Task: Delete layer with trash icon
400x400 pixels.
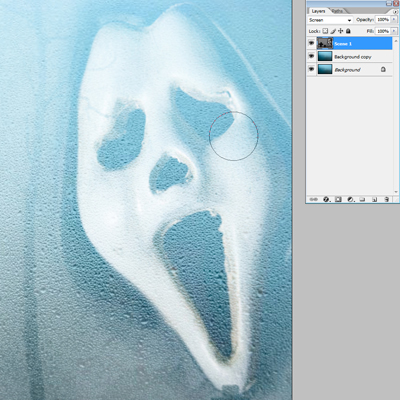Action: pyautogui.click(x=386, y=199)
